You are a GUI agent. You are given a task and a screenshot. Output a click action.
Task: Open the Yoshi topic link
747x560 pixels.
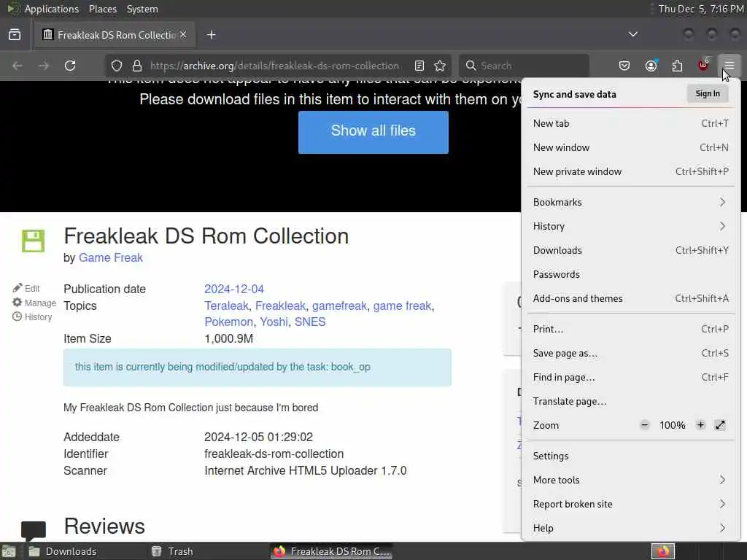pyautogui.click(x=274, y=322)
